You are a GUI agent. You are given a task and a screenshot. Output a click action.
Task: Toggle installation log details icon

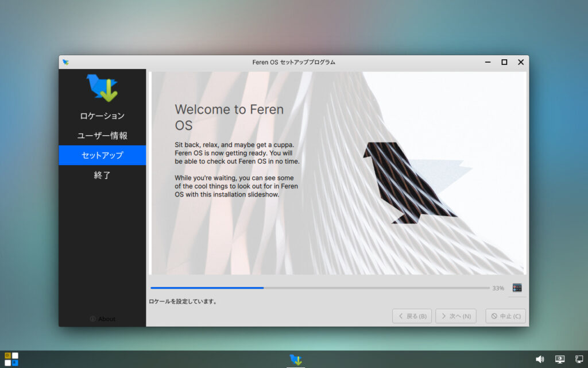click(517, 288)
